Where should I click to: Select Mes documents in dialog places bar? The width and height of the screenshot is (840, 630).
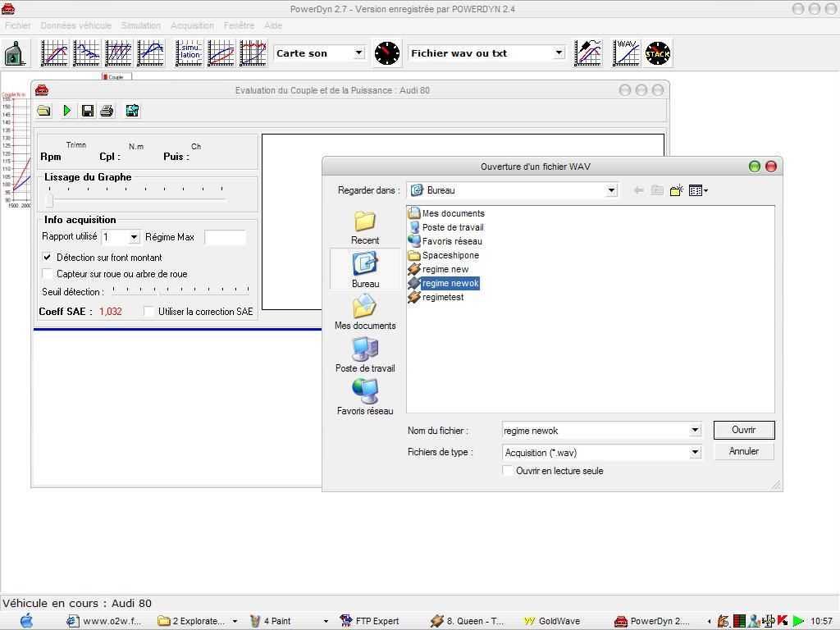[365, 313]
